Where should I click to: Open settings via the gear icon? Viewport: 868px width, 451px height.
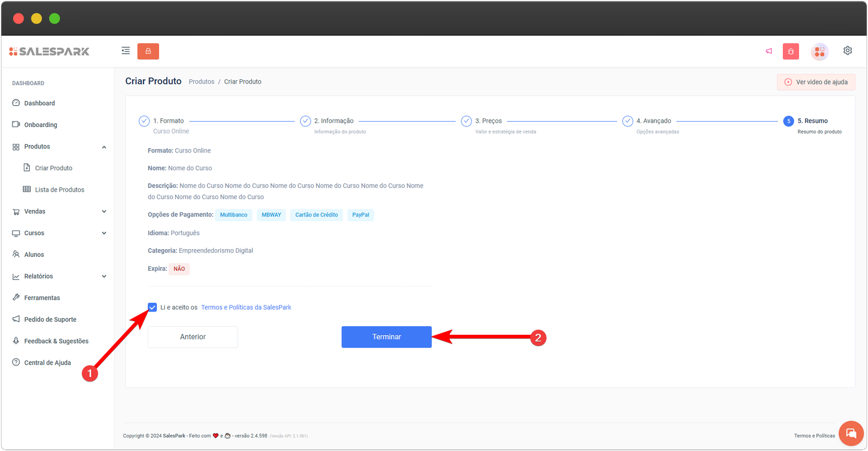click(847, 50)
